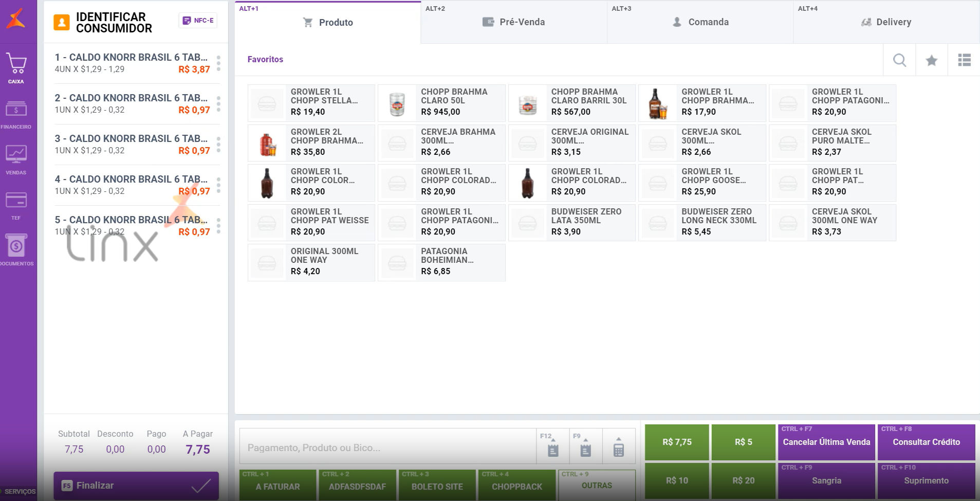
Task: Select Growler 2L Chopp Brahma product
Action: point(311,143)
